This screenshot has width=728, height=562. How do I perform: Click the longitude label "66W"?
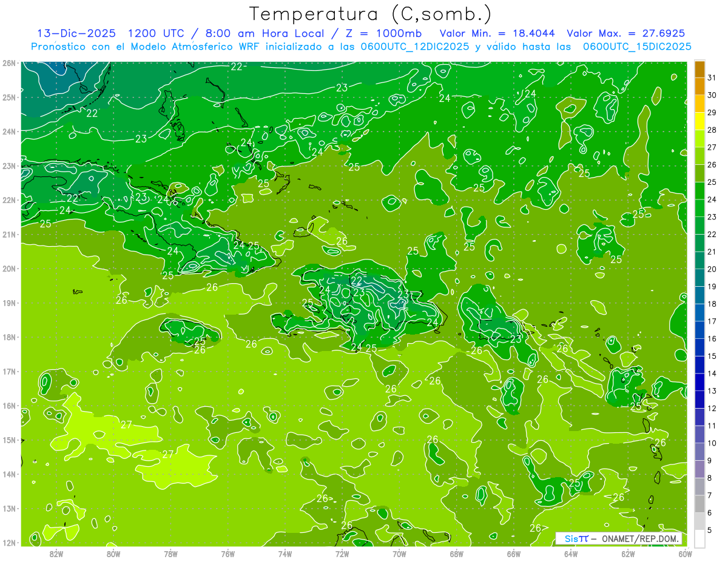[514, 554]
